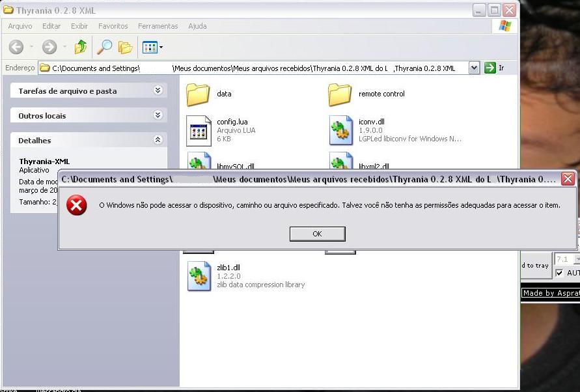Click OK in the error dialog
Screen dimensions: 580x392
tap(318, 234)
